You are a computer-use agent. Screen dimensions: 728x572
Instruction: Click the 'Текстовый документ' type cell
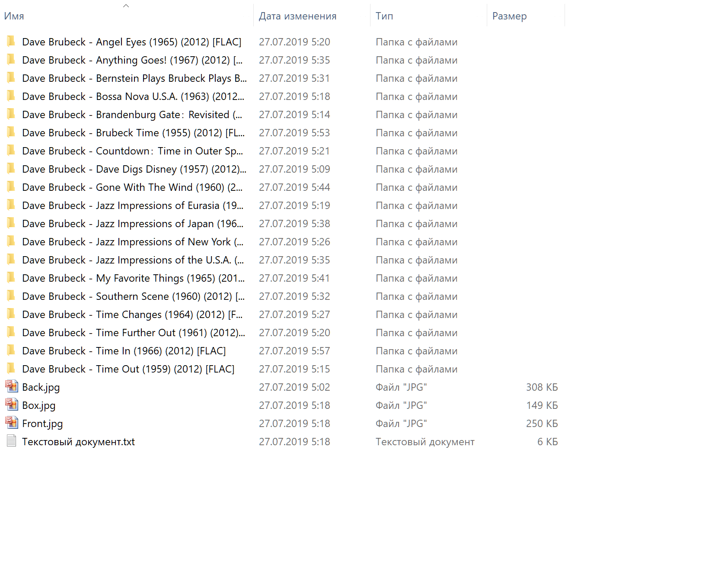pyautogui.click(x=425, y=442)
